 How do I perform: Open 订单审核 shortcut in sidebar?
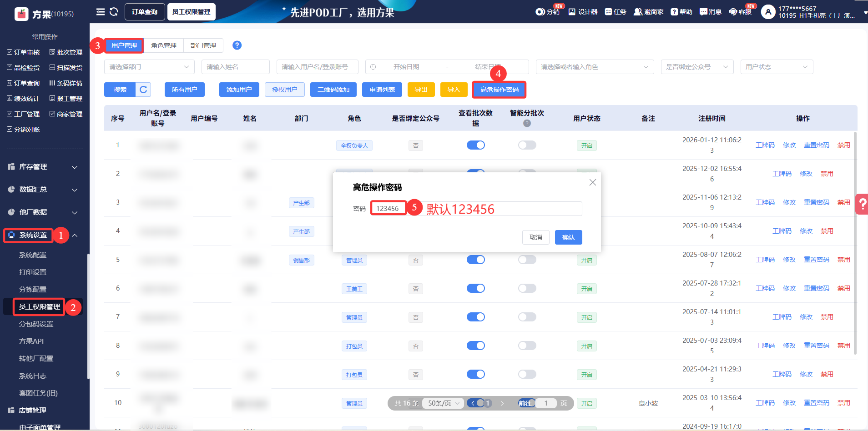click(24, 52)
